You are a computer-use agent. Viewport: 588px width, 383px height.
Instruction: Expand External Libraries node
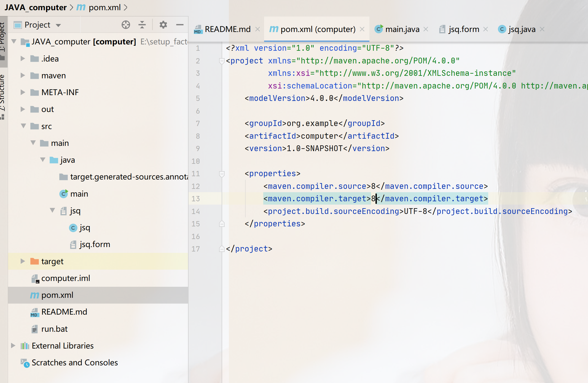[13, 345]
